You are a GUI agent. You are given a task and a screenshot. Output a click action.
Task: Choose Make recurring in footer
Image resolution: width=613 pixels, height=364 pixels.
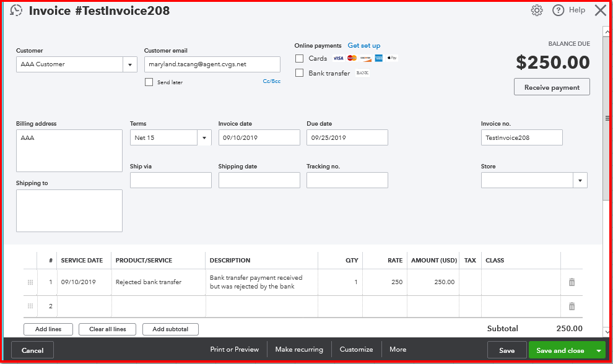coord(299,349)
